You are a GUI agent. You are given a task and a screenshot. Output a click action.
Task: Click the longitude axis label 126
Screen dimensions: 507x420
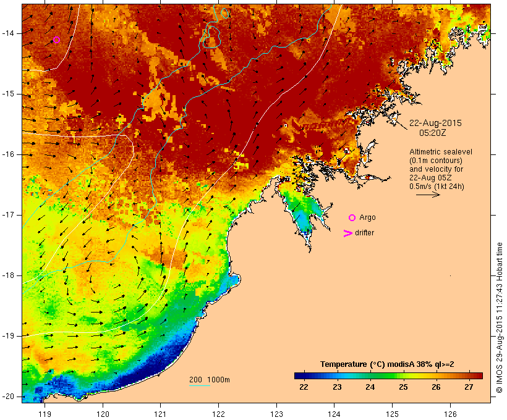tap(450, 414)
